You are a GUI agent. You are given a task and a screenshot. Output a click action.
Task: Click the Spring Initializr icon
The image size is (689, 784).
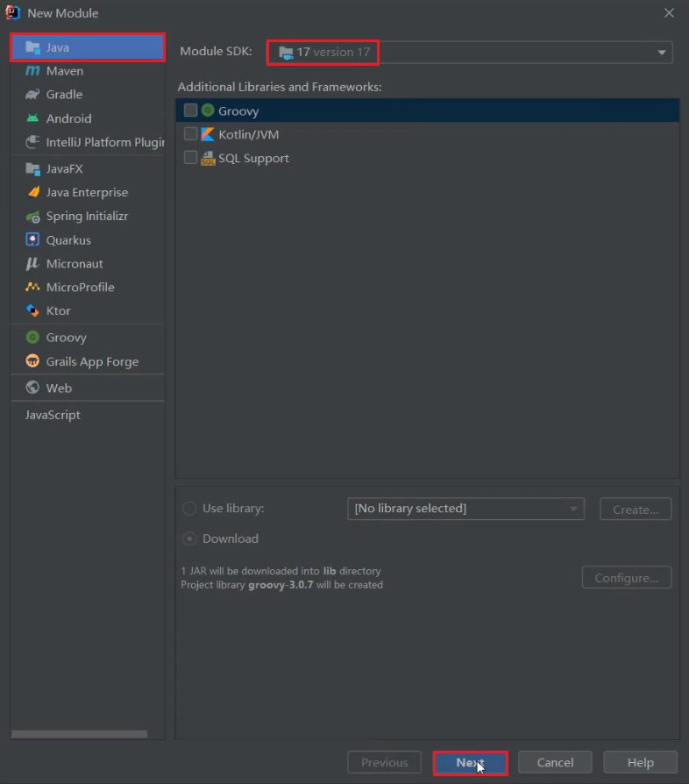click(x=32, y=217)
